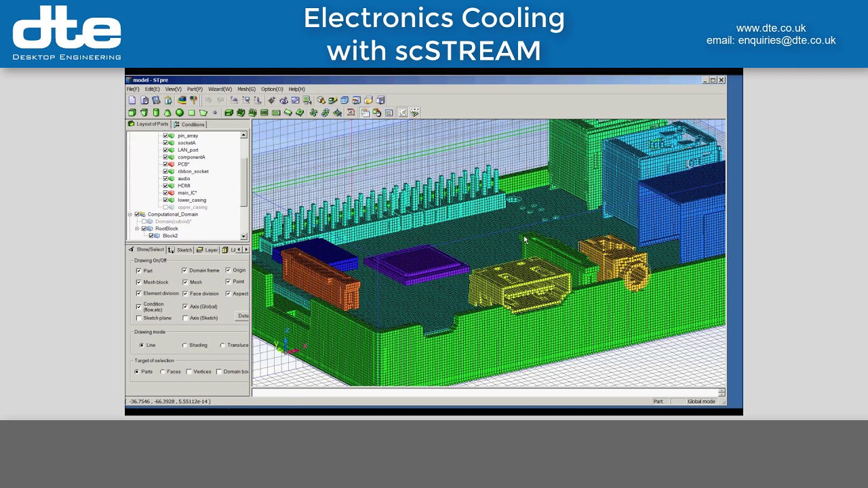
Task: Click the rainbow-colored solver icon
Action: pyautogui.click(x=182, y=100)
